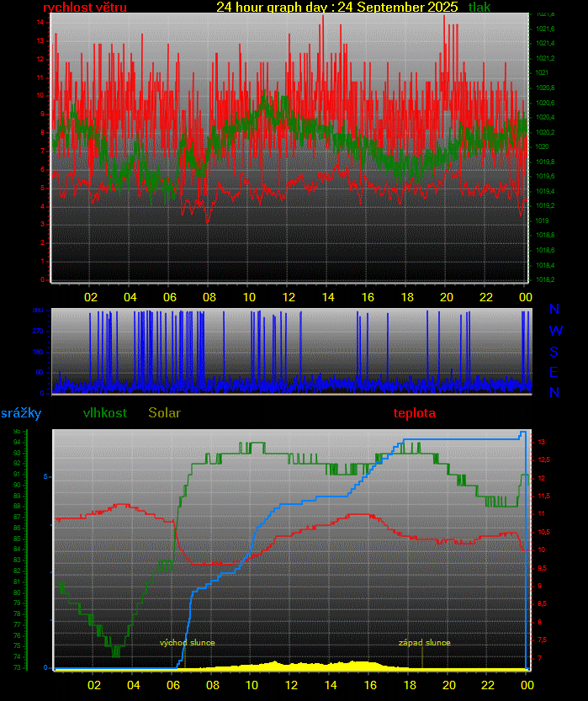This screenshot has height=701, width=588.
Task: Click hour '18' on bottom chart time axis
Action: (x=409, y=684)
